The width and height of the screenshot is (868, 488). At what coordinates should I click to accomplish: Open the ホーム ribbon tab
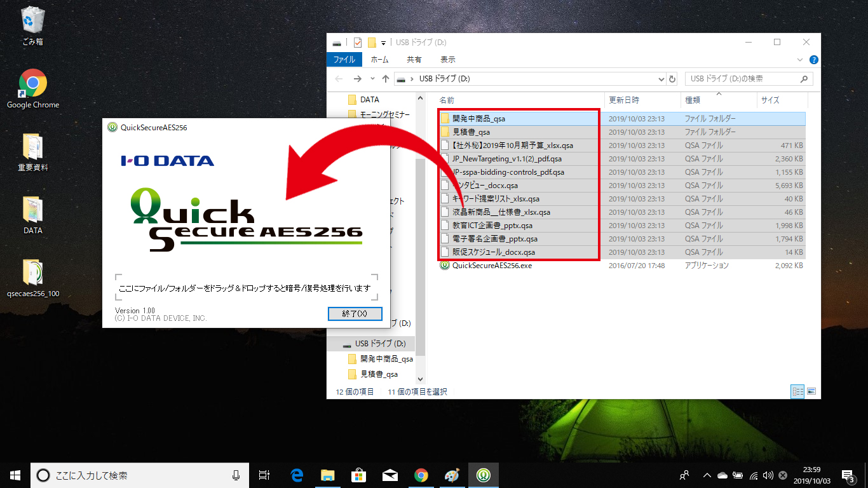pyautogui.click(x=379, y=60)
